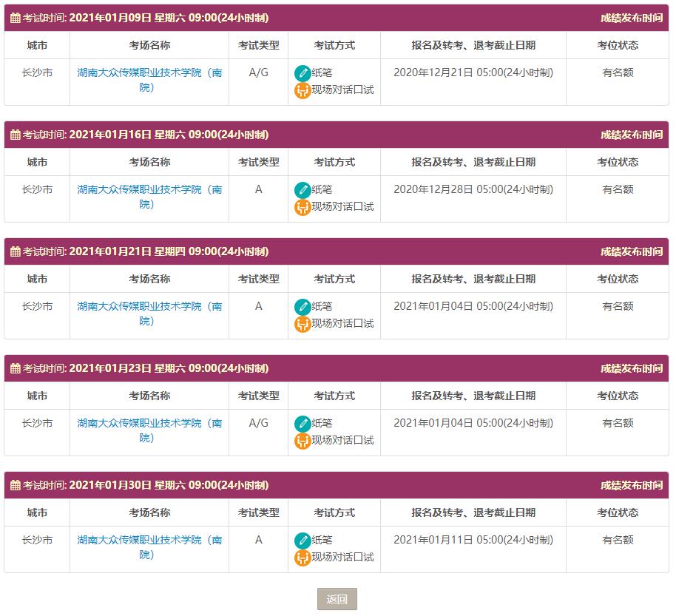Image resolution: width=676 pixels, height=616 pixels.
Task: Open the venue link for January 23 exam
Action: tap(149, 430)
